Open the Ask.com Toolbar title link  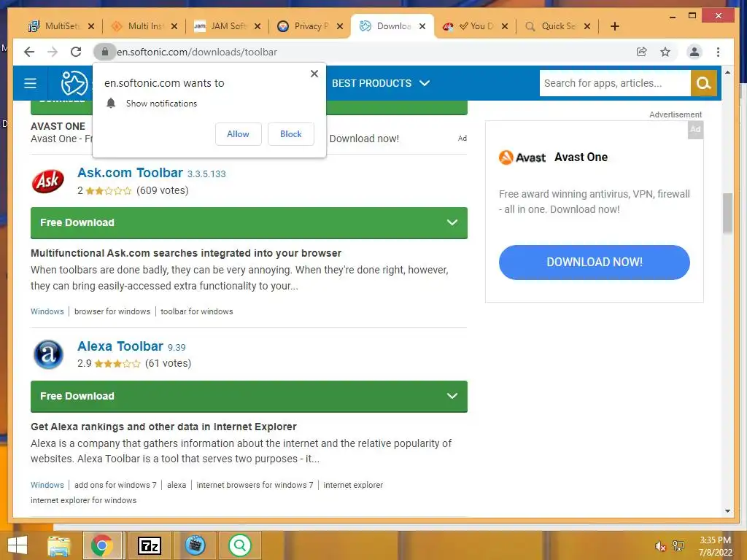pyautogui.click(x=130, y=173)
